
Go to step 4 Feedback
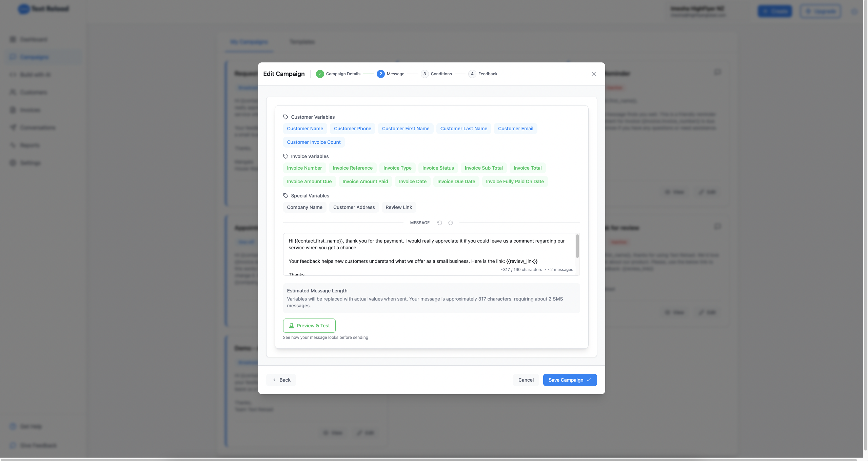pos(483,74)
